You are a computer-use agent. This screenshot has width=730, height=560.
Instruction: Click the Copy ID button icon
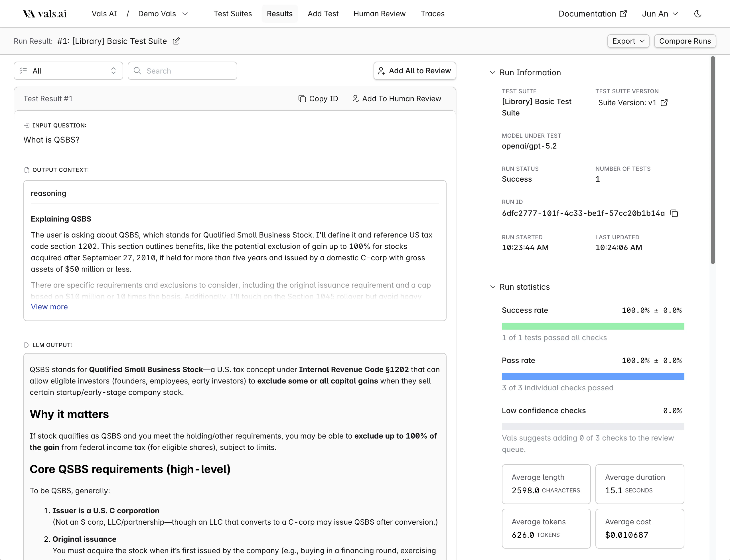coord(302,99)
